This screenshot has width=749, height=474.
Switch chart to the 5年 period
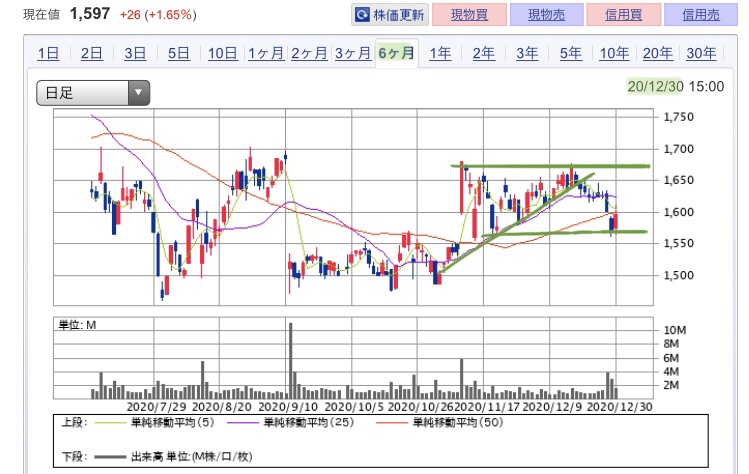[571, 53]
